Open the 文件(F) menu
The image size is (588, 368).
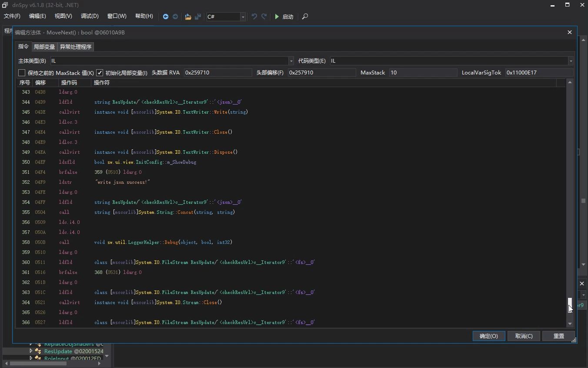tap(12, 16)
